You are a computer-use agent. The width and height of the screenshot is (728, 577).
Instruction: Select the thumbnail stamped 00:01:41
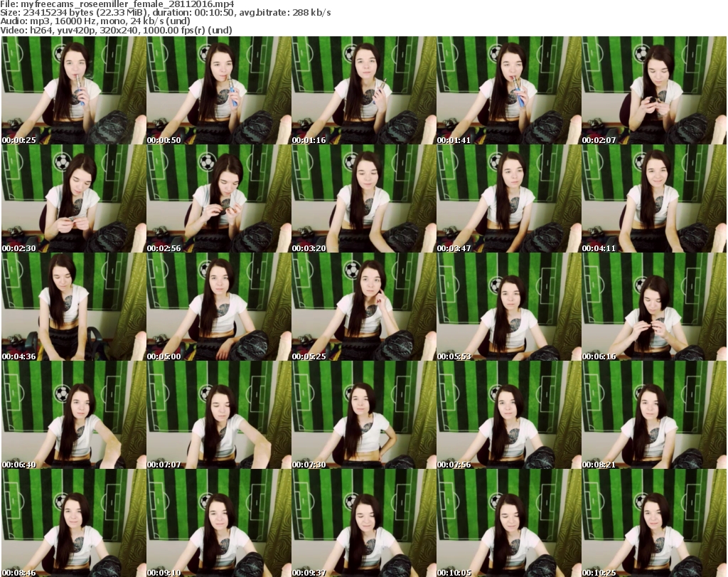pyautogui.click(x=509, y=90)
